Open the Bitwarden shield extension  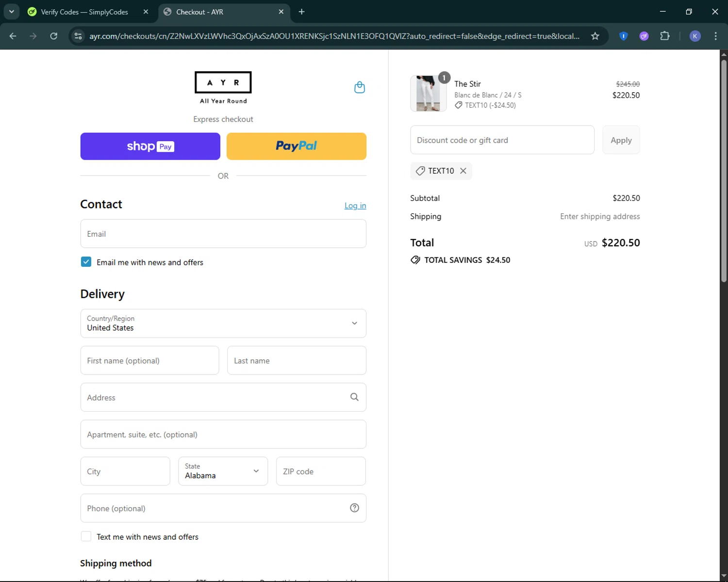coord(624,36)
